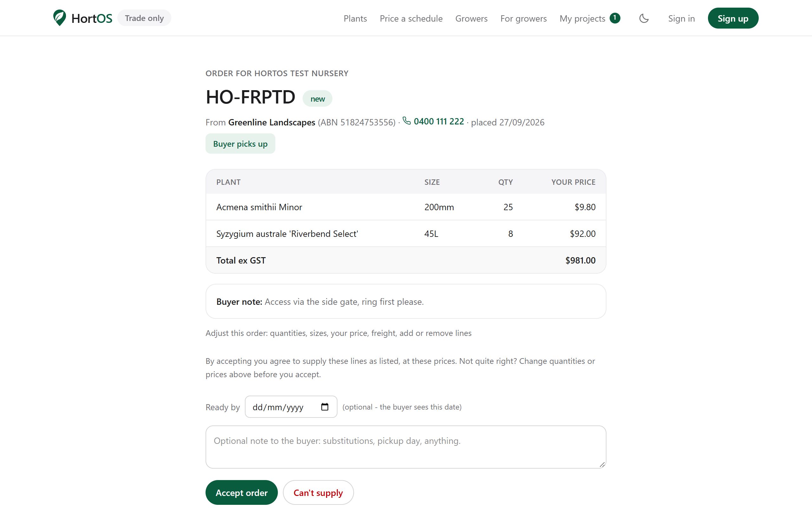Select Syzygium australe 'Riverbend Select' text
The height and width of the screenshot is (508, 812).
click(287, 233)
